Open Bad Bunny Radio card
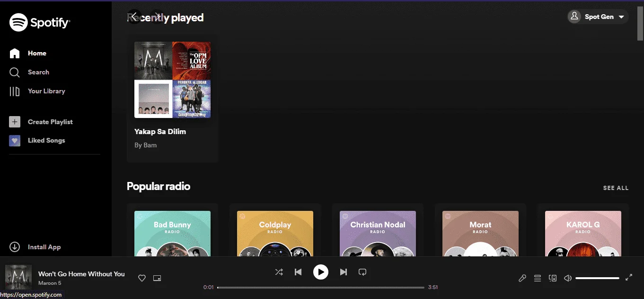This screenshot has height=299, width=644. pyautogui.click(x=173, y=230)
